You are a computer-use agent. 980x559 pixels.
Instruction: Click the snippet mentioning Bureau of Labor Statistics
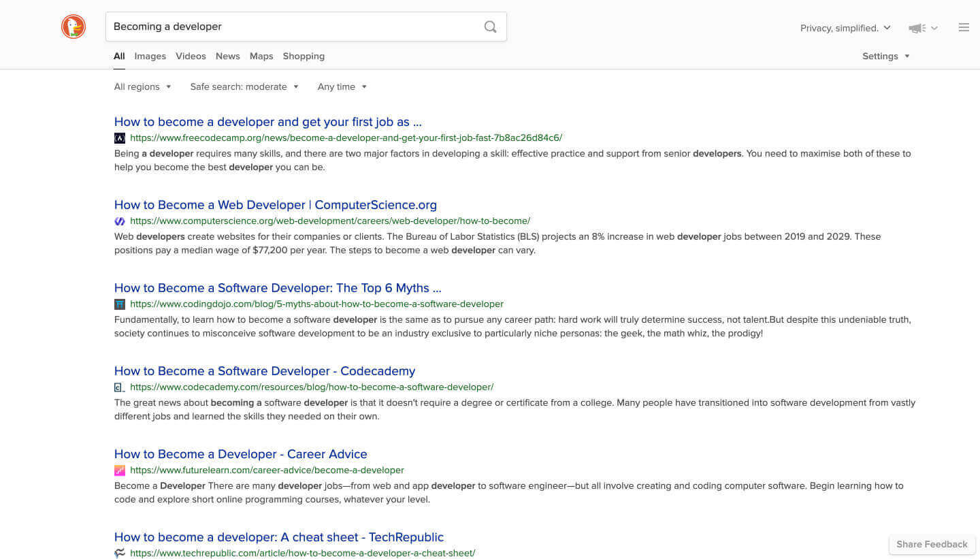tap(497, 243)
